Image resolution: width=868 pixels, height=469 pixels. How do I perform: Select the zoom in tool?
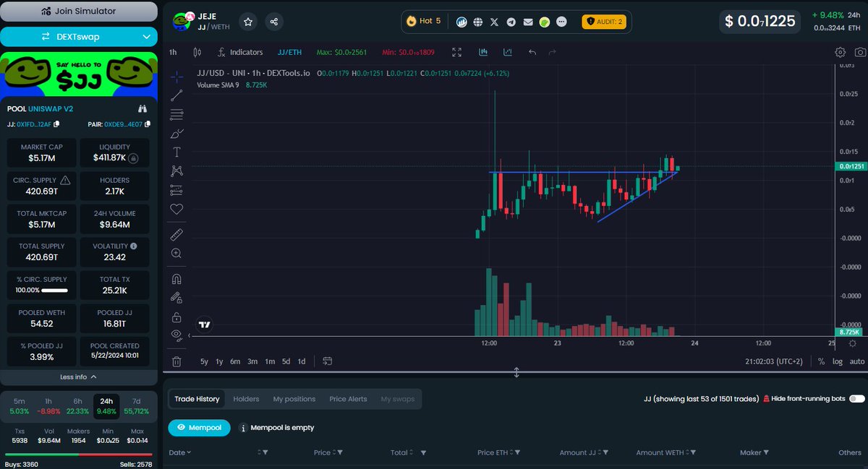(x=176, y=254)
